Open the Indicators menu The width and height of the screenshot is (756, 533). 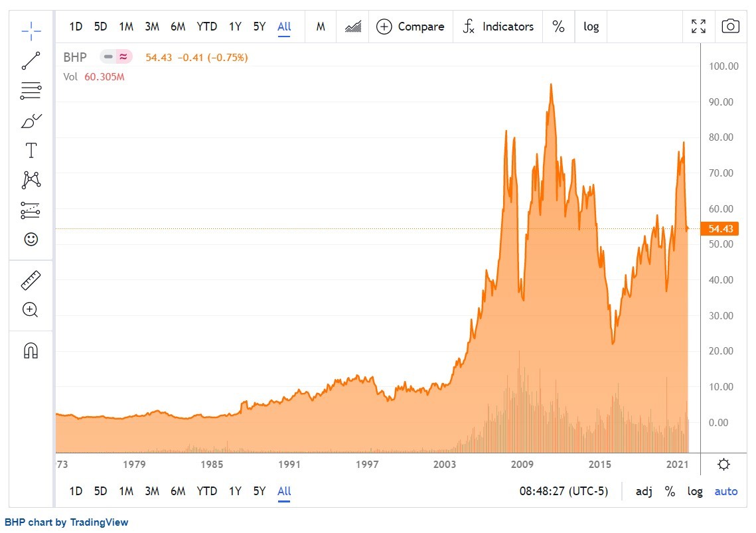pos(498,27)
